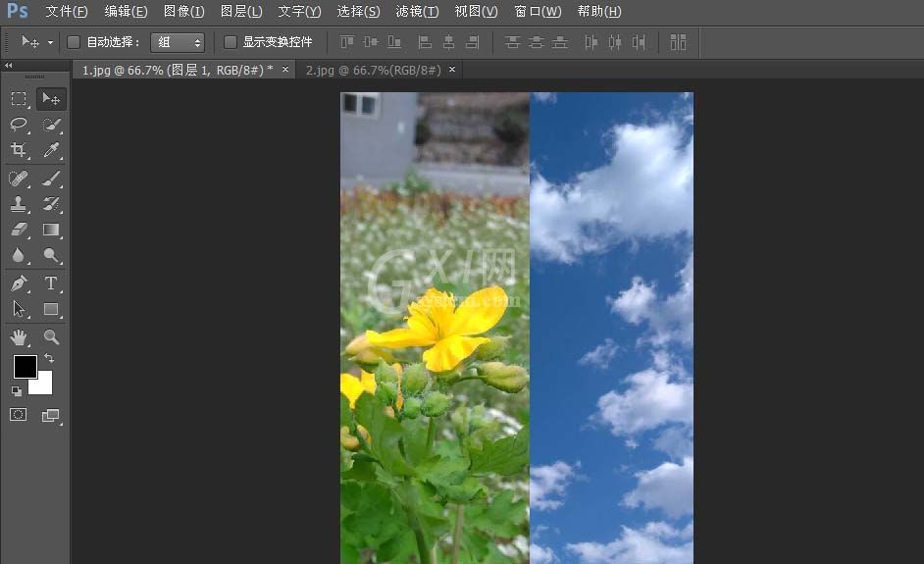Click the Auto-Align Layers button
This screenshot has height=564, width=924.
tap(678, 42)
